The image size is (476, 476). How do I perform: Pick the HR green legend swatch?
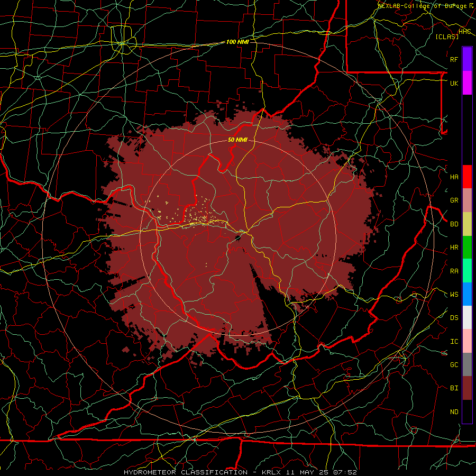(467, 248)
